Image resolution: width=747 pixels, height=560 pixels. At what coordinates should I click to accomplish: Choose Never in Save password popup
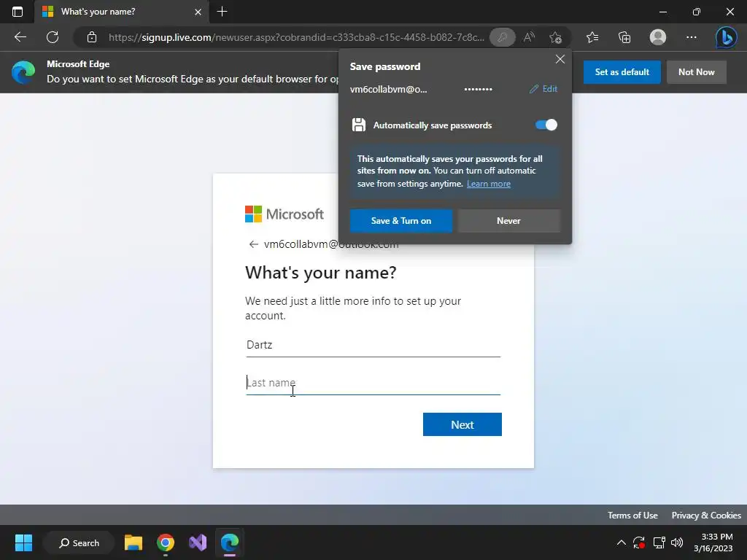(508, 220)
